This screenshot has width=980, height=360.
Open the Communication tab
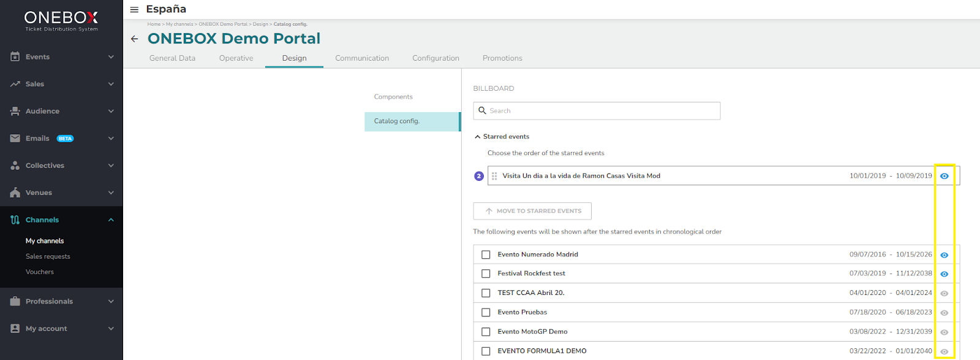pyautogui.click(x=362, y=58)
